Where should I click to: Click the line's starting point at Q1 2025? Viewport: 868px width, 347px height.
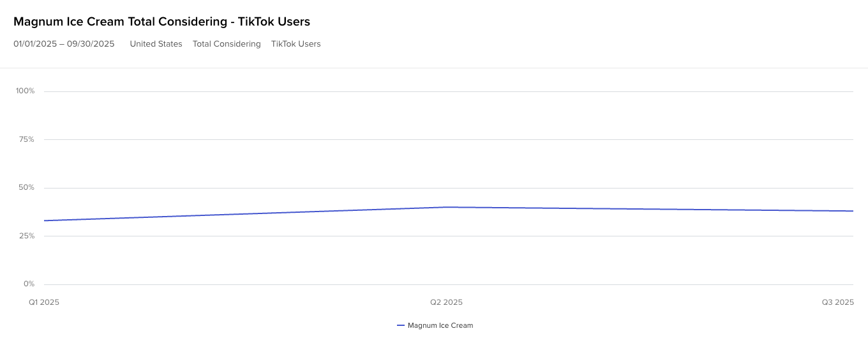(45, 220)
